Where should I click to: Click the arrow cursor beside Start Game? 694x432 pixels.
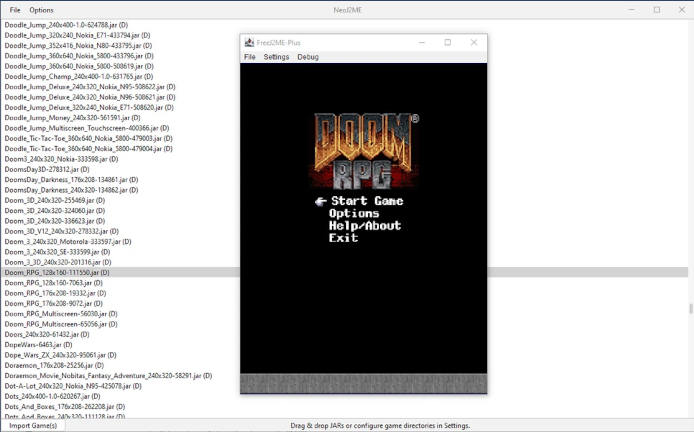click(x=320, y=202)
